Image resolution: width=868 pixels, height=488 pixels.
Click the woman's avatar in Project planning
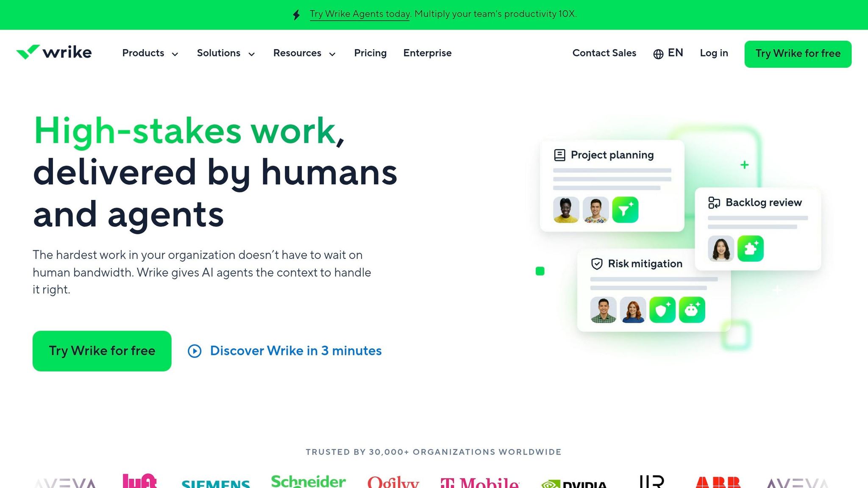click(566, 210)
